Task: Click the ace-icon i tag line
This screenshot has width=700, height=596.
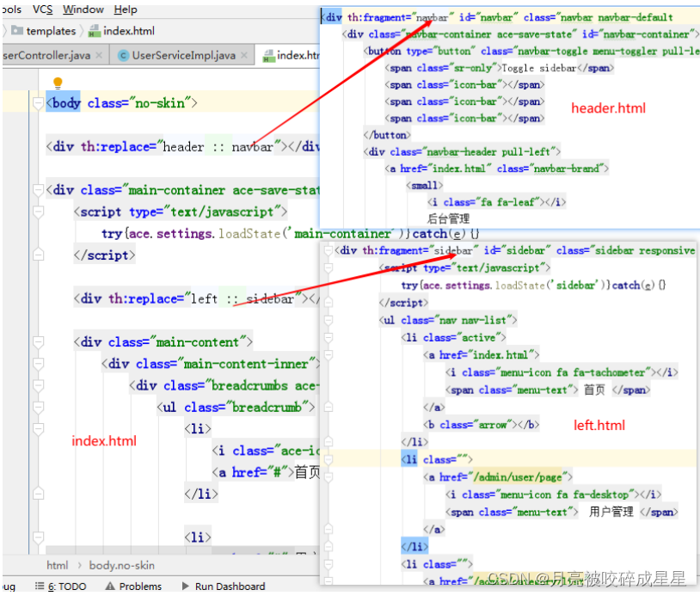Action: 266,451
